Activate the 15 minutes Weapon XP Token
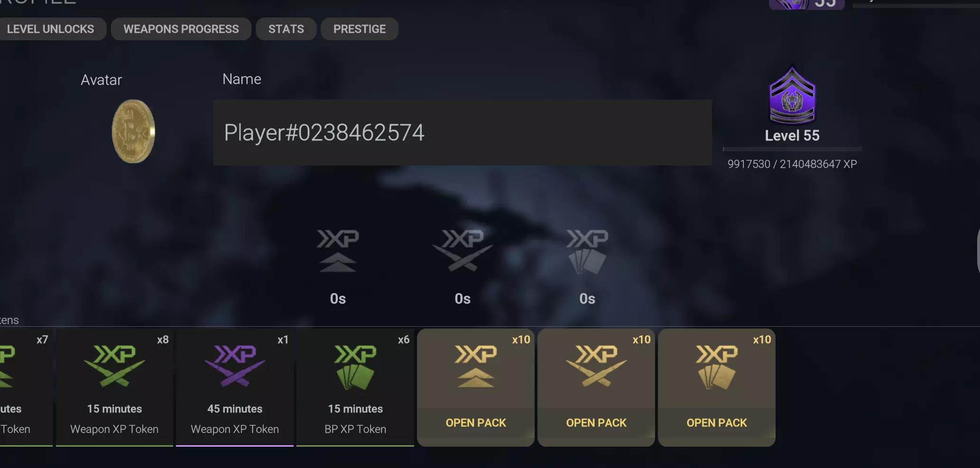980x468 pixels. click(114, 387)
